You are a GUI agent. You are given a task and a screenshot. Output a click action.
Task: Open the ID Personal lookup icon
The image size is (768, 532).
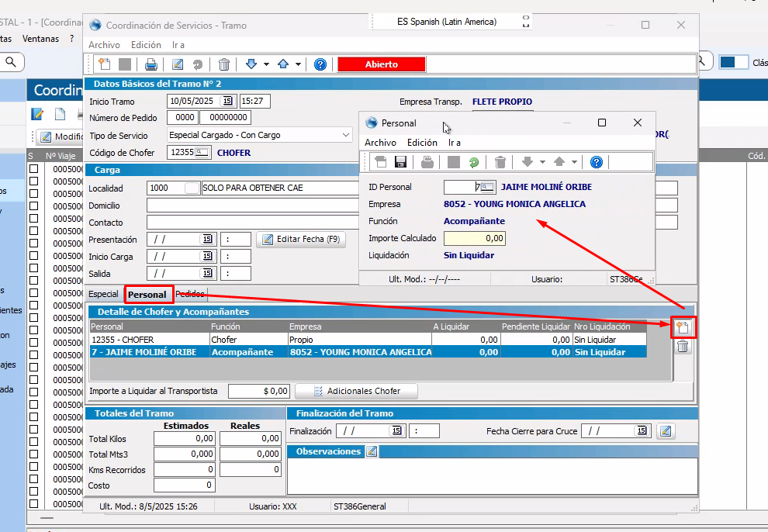pyautogui.click(x=486, y=187)
